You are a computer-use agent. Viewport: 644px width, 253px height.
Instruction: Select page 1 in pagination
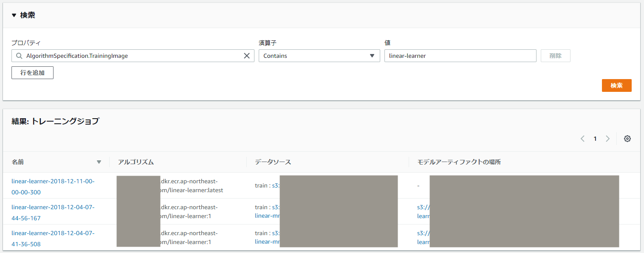595,139
